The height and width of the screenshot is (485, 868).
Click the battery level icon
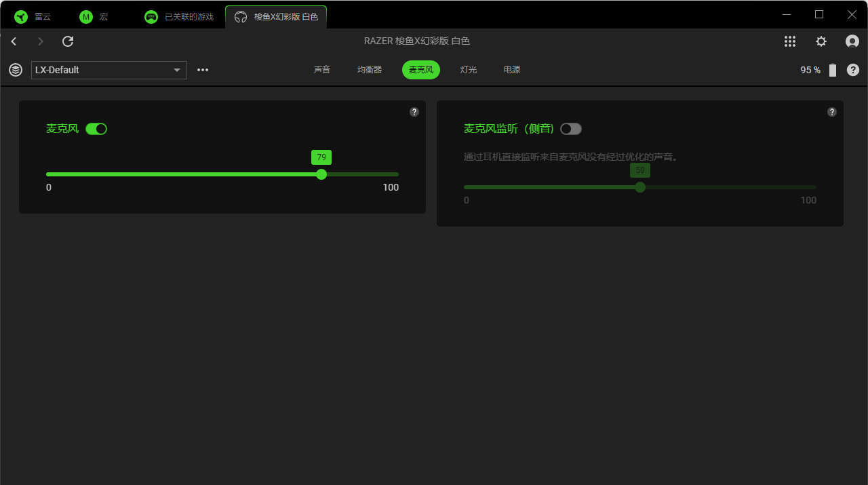[x=833, y=70]
